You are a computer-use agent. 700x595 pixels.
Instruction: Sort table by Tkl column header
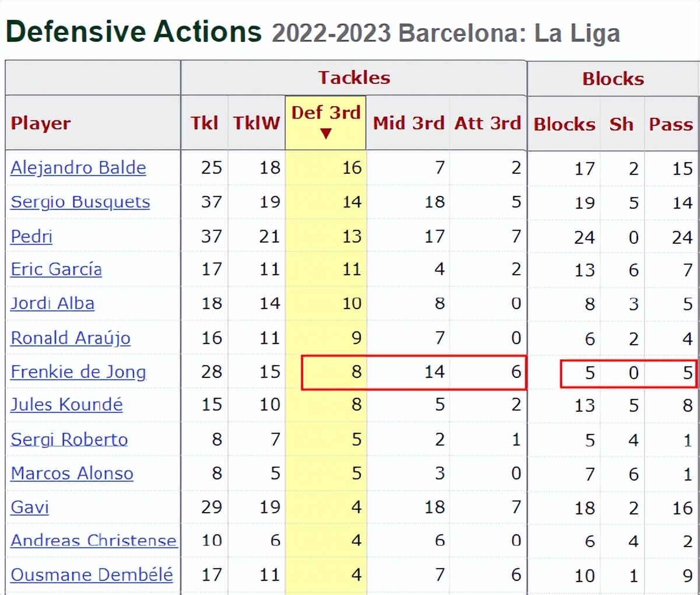pyautogui.click(x=204, y=123)
